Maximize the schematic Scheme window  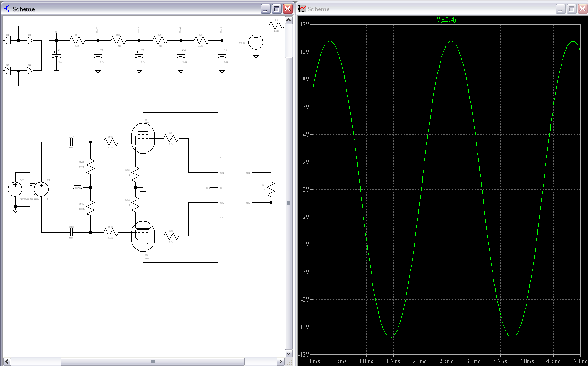[x=277, y=9]
